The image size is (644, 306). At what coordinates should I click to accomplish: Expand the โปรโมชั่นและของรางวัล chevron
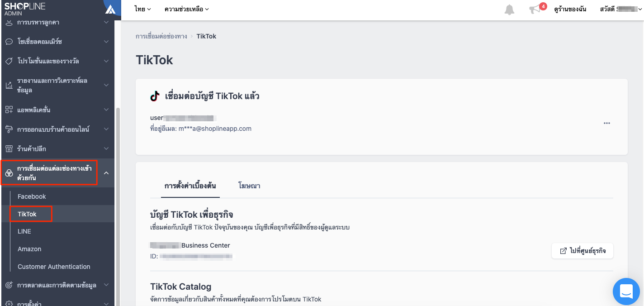[106, 61]
